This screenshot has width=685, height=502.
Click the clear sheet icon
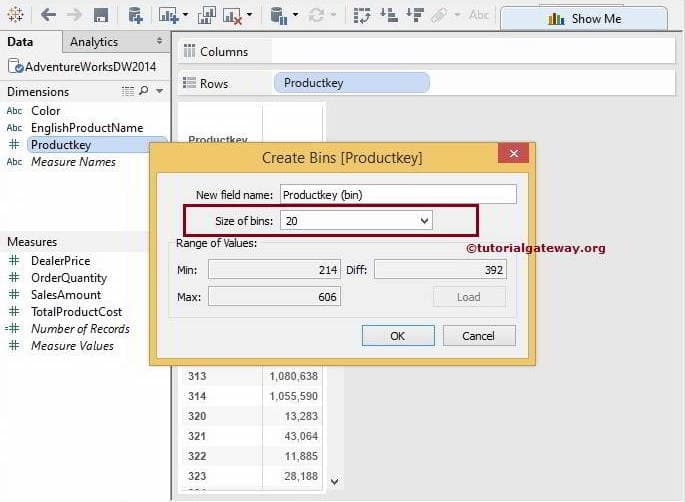point(233,16)
